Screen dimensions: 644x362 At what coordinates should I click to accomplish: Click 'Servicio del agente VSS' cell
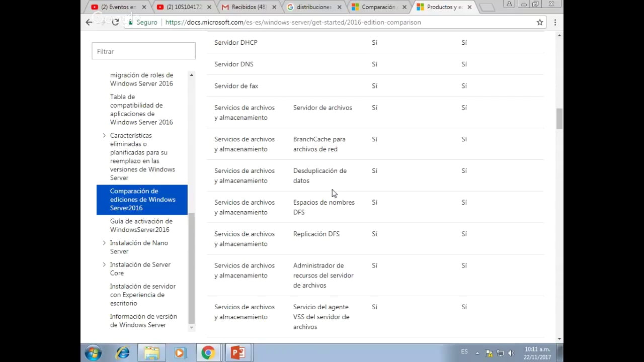pyautogui.click(x=321, y=317)
